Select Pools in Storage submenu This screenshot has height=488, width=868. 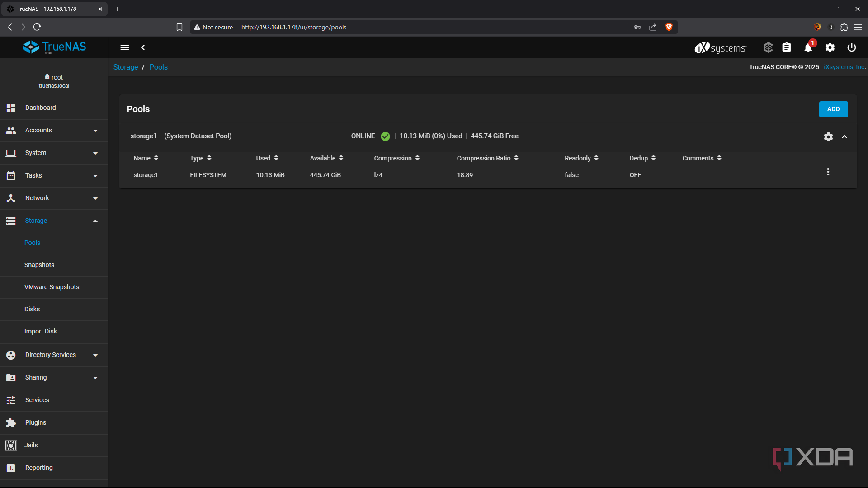click(x=54, y=243)
